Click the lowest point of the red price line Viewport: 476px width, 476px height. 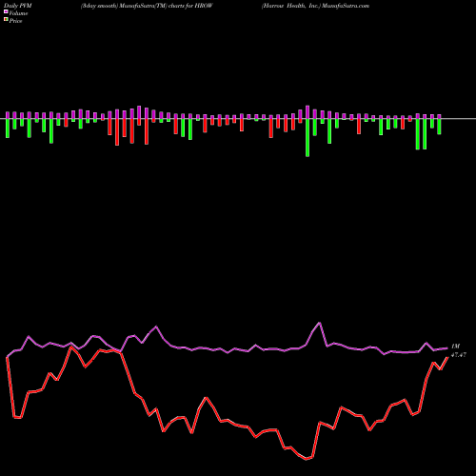tap(307, 459)
